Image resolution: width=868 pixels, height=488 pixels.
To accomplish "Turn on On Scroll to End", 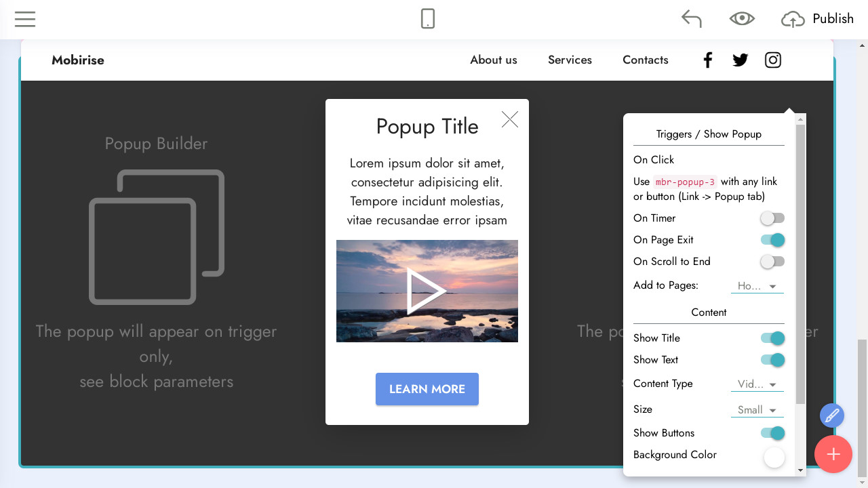I will tap(772, 262).
